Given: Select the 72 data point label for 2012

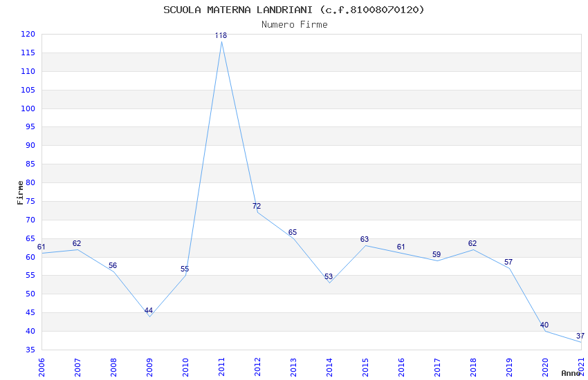Looking at the screenshot, I should pos(257,207).
